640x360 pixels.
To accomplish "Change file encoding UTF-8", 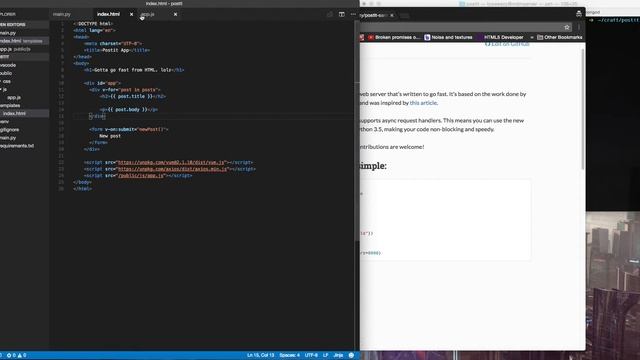I will coord(311,356).
